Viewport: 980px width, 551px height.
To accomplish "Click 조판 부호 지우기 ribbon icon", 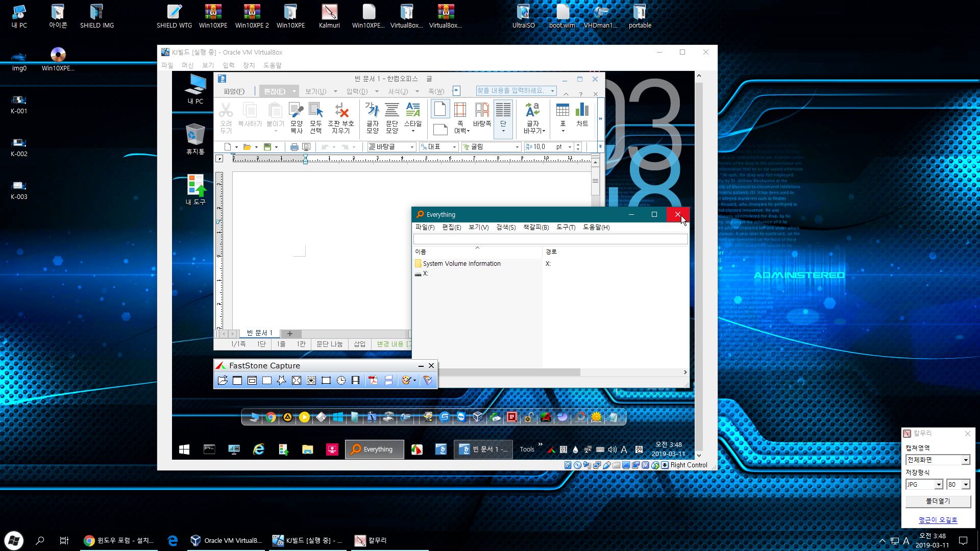I will pos(341,118).
